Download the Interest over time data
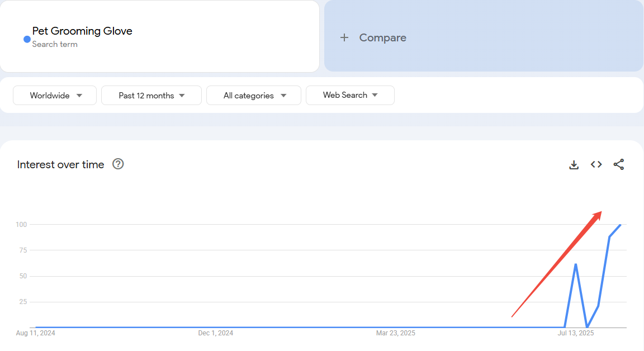The height and width of the screenshot is (351, 644). click(574, 164)
